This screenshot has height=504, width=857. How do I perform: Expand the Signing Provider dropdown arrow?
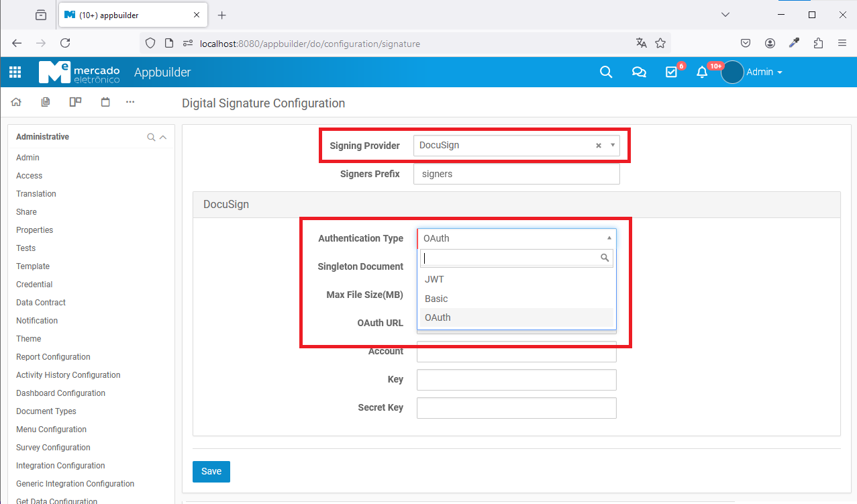coord(612,145)
